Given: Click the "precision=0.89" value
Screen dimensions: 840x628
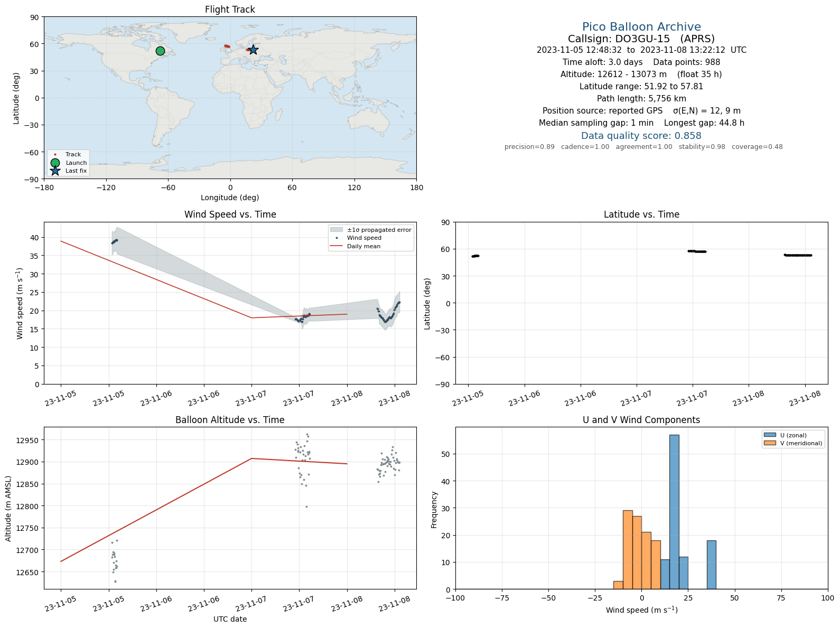Looking at the screenshot, I should 529,147.
